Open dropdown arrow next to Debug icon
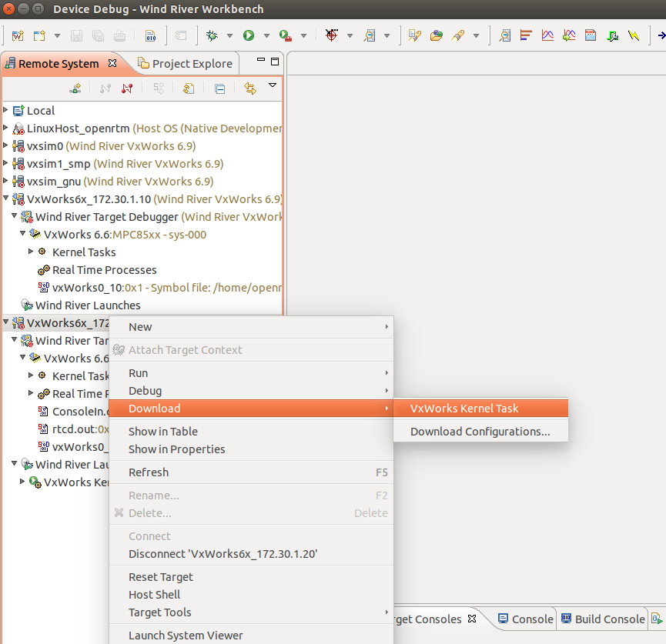This screenshot has height=644, width=666. tap(229, 36)
